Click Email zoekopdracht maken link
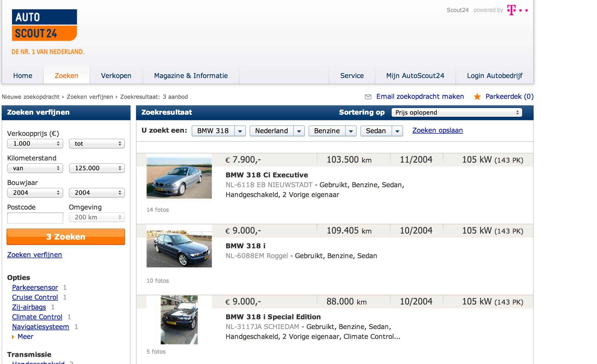 click(x=420, y=96)
